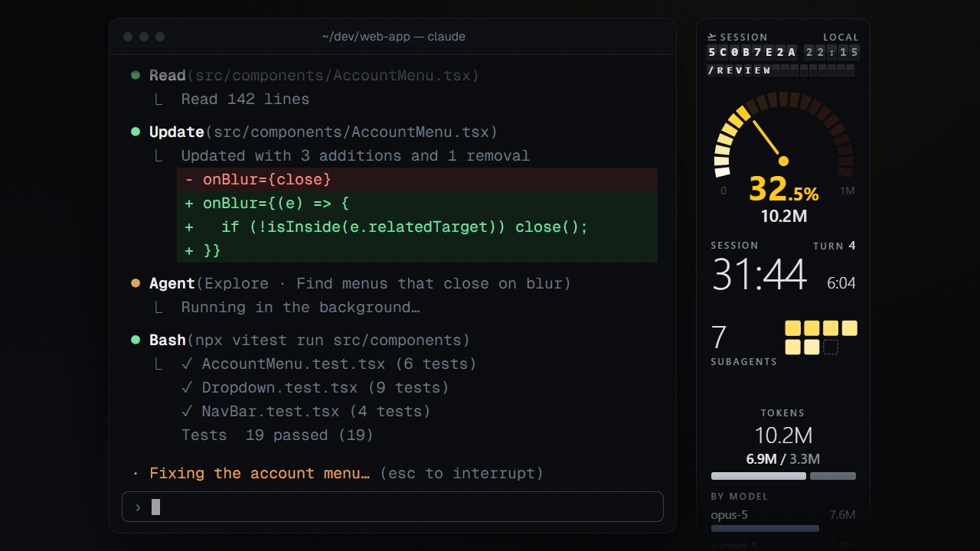Click 'Running in the background…' status
The image size is (980, 551).
pos(300,307)
